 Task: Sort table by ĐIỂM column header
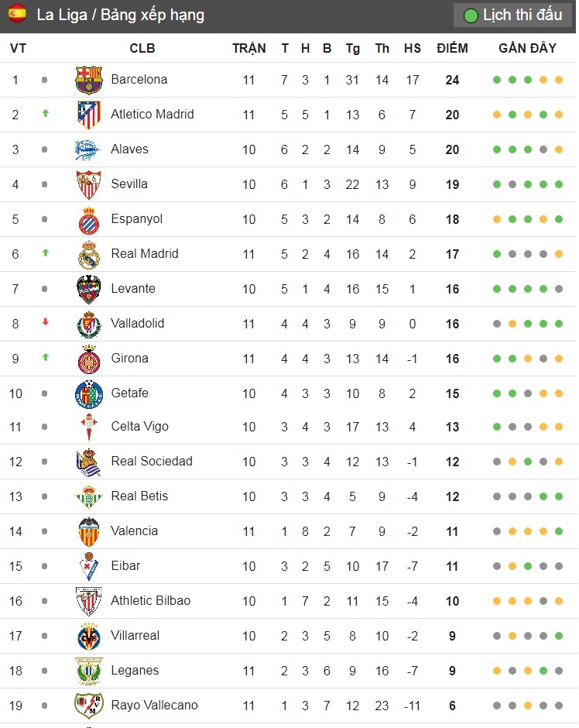452,48
